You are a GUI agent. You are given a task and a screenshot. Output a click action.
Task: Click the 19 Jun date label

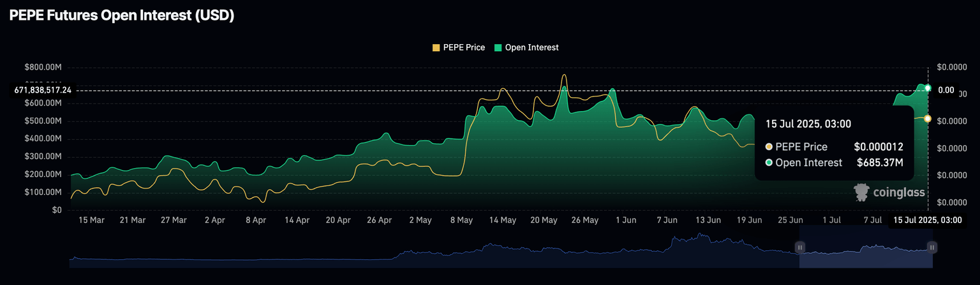[749, 220]
